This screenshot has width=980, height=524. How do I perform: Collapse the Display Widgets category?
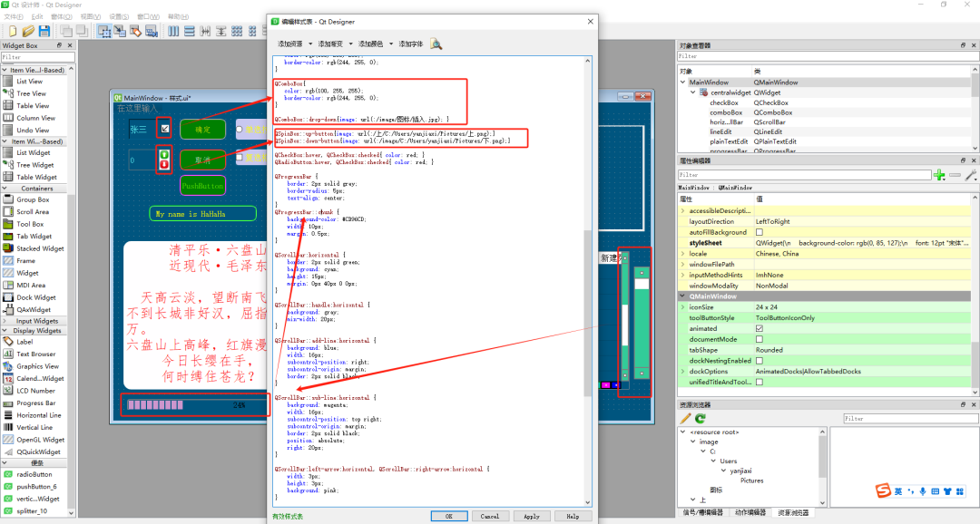(5, 330)
